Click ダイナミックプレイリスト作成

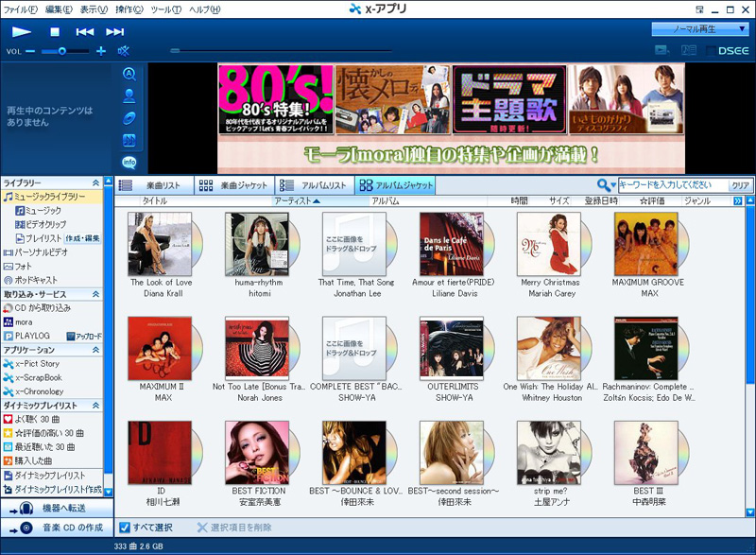tap(53, 490)
